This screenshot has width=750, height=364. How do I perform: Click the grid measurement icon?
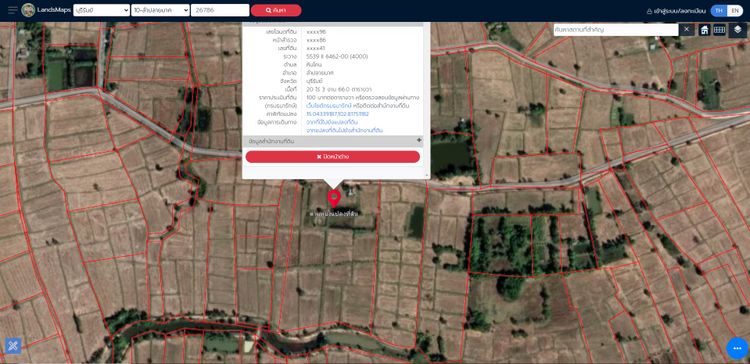pos(719,30)
